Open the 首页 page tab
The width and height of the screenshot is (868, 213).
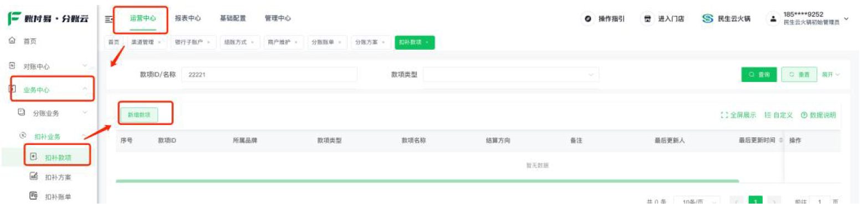(114, 42)
